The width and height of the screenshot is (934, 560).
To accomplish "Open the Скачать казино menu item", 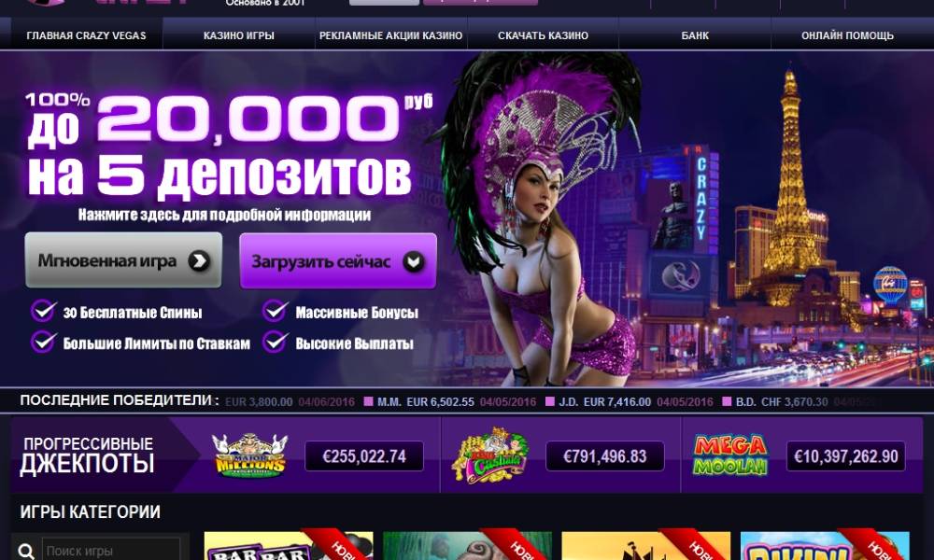I will point(544,35).
